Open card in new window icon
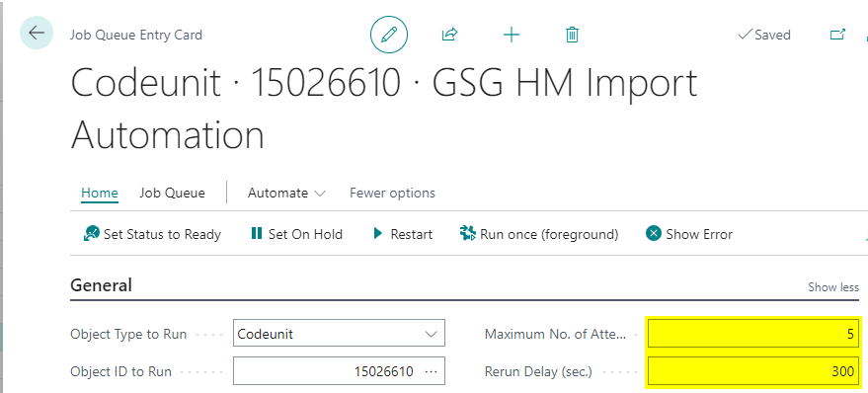 (x=837, y=35)
